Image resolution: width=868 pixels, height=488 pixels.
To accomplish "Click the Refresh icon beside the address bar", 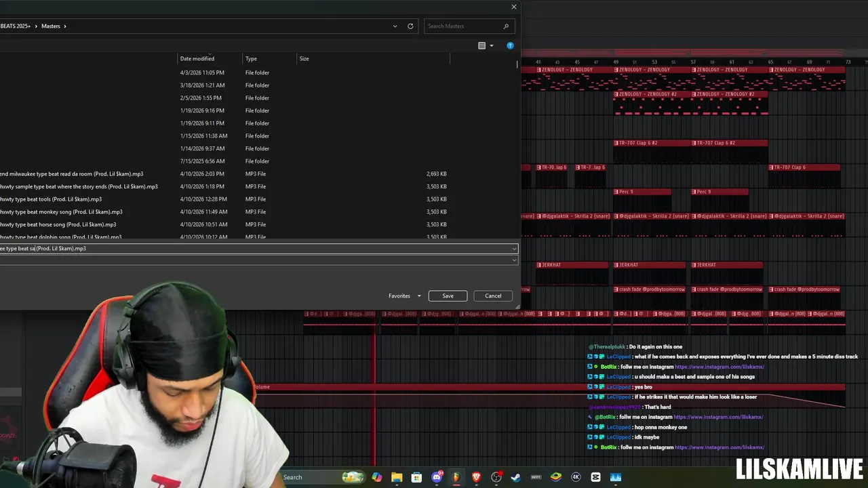I will click(410, 26).
